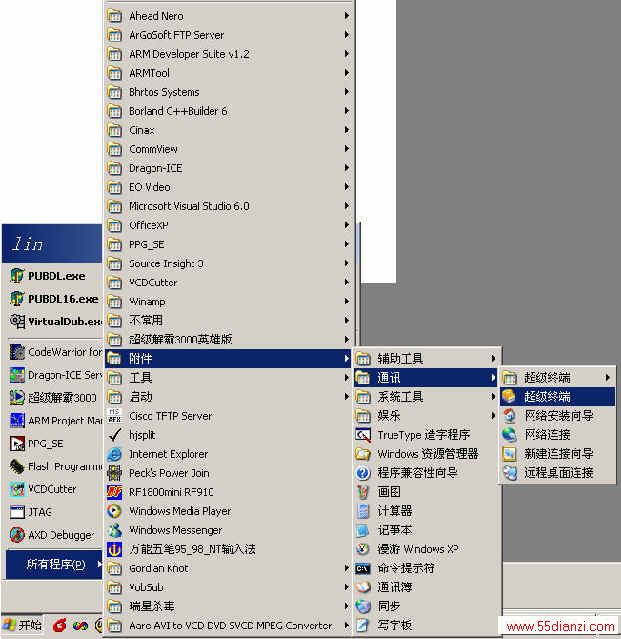The image size is (621, 639).
Task: Open the ARMTool program group
Action: pos(228,73)
